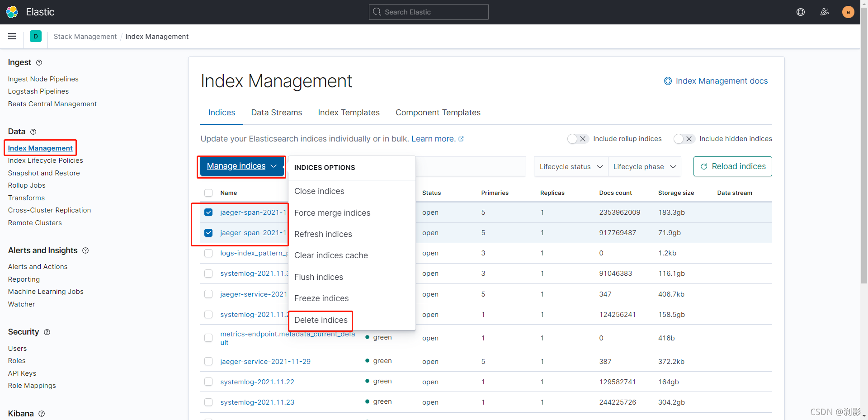Uncheck the second jaeger-span row checkbox
The width and height of the screenshot is (868, 420).
[208, 232]
